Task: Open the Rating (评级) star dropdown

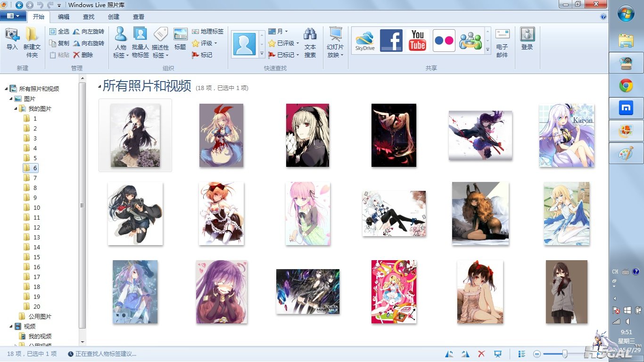Action: click(205, 43)
